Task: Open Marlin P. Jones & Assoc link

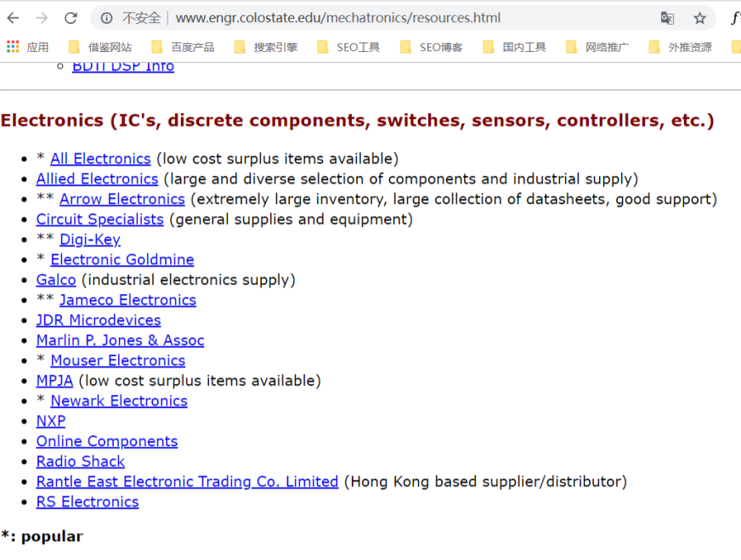Action: [x=121, y=340]
